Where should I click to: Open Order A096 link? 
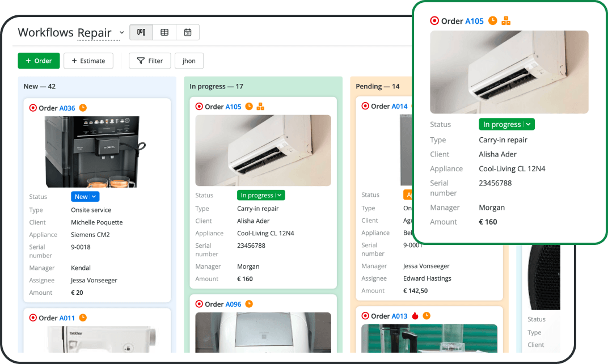click(x=234, y=304)
